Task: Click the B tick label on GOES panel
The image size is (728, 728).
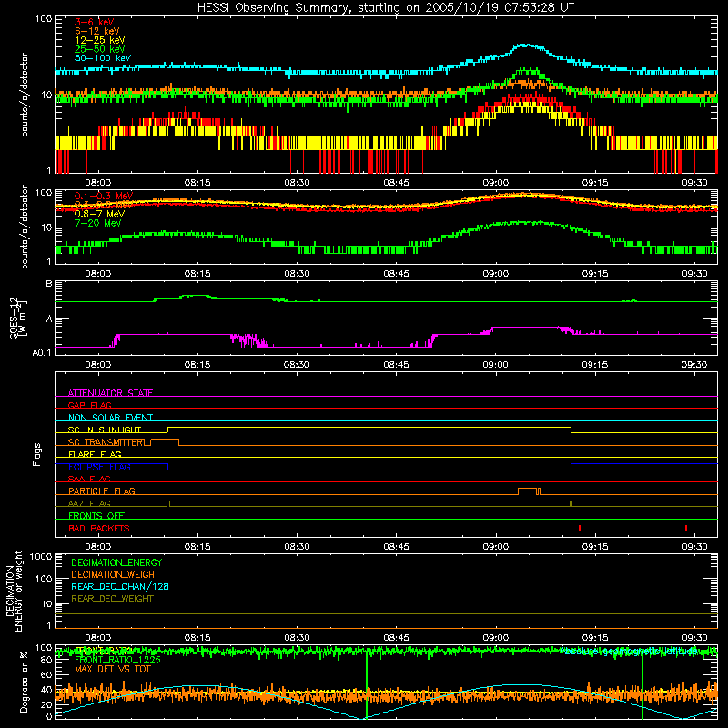Action: (49, 284)
